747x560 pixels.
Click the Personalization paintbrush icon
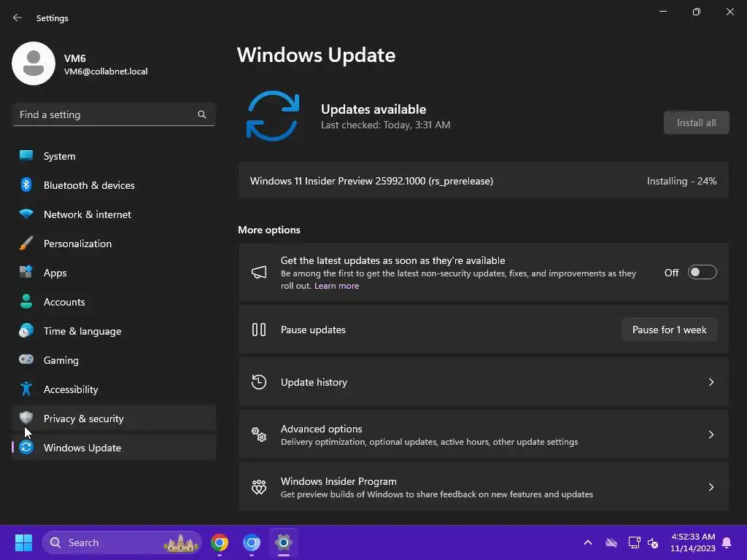tap(26, 243)
